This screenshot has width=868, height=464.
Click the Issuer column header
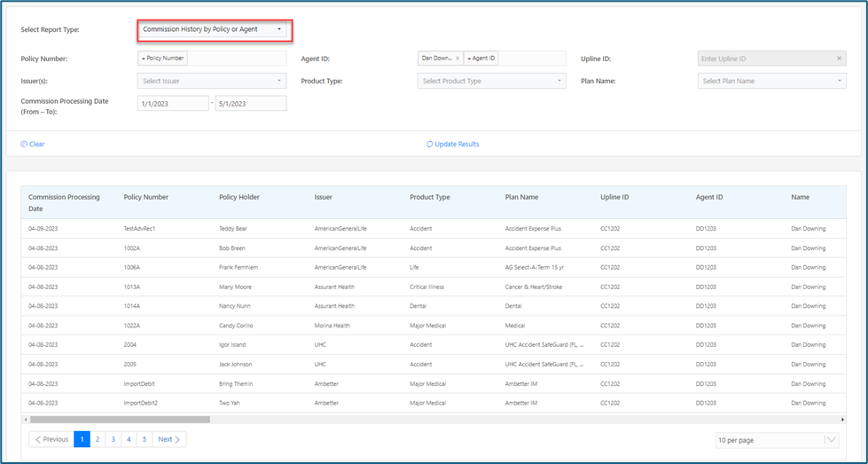tap(324, 197)
